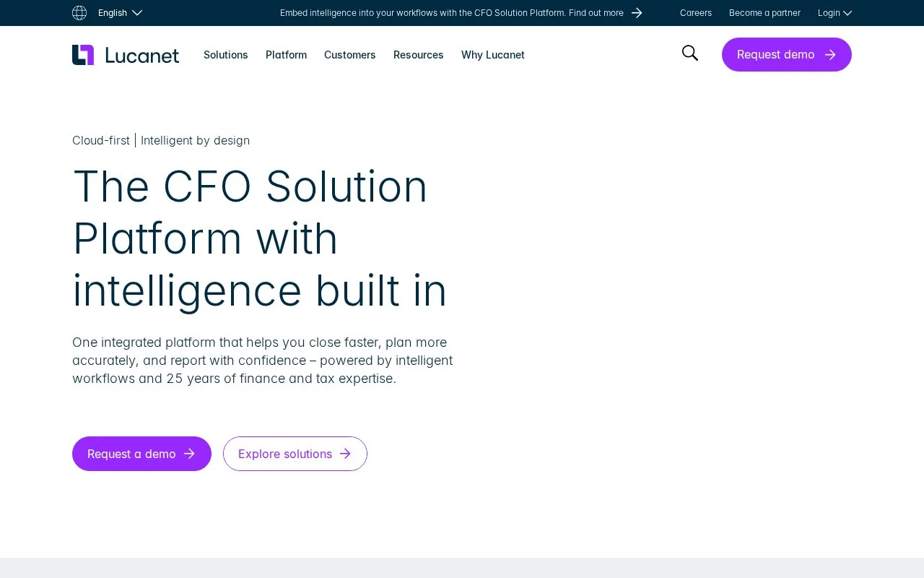Click the arrow after 'Find out more'
Screen dimensions: 924x578
click(x=637, y=13)
